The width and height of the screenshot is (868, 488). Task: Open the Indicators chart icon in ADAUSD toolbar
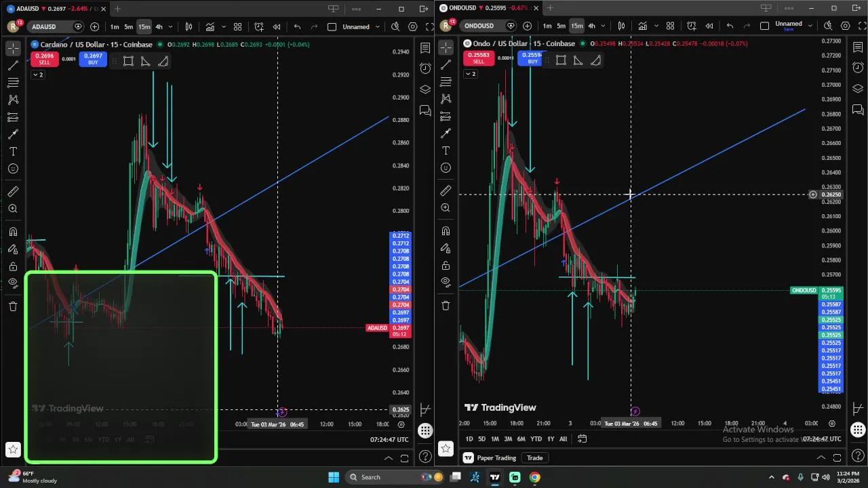tap(210, 26)
